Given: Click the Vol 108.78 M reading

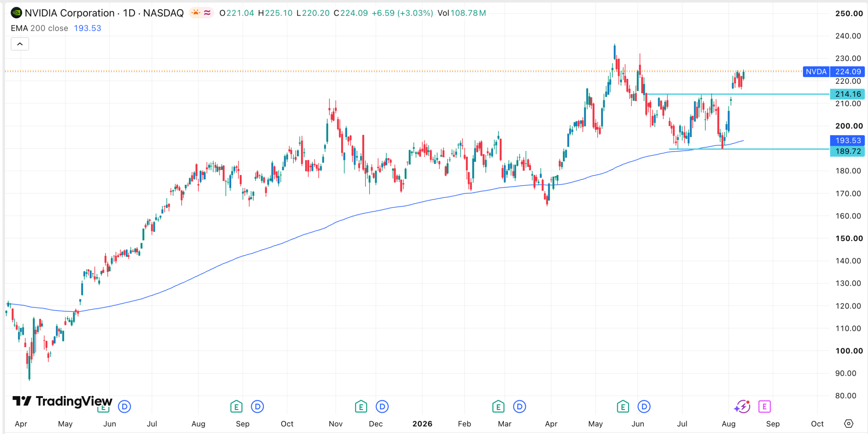Looking at the screenshot, I should [x=461, y=13].
